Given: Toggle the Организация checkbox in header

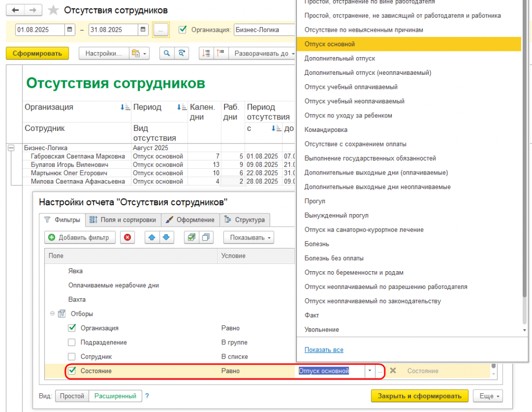Looking at the screenshot, I should pyautogui.click(x=182, y=30).
